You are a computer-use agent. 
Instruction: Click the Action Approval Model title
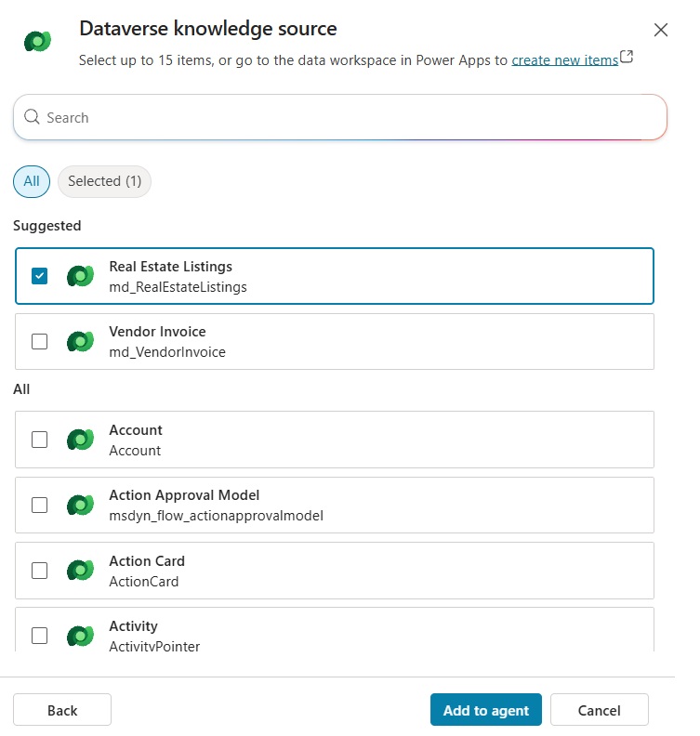(184, 495)
